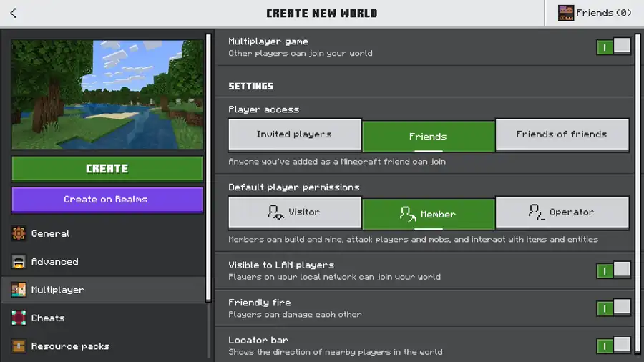Set default permission to Operator
Screen dimensions: 644x362
[x=562, y=212]
